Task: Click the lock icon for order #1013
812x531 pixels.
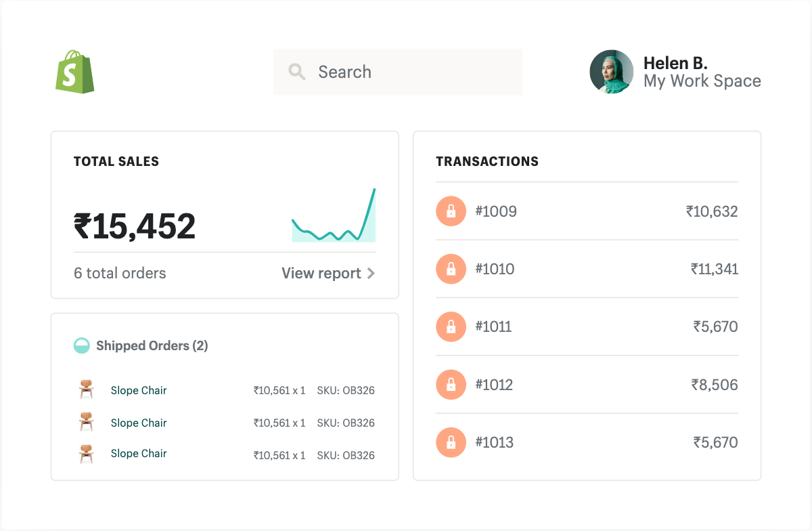Action: (451, 443)
